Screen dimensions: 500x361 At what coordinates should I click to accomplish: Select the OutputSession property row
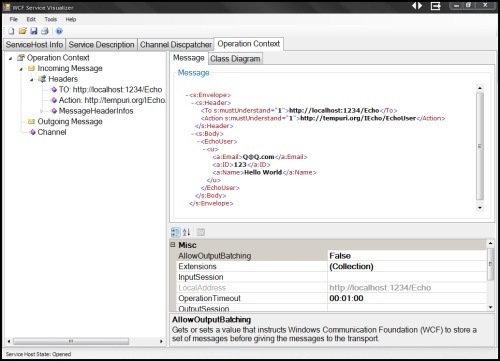click(x=331, y=308)
